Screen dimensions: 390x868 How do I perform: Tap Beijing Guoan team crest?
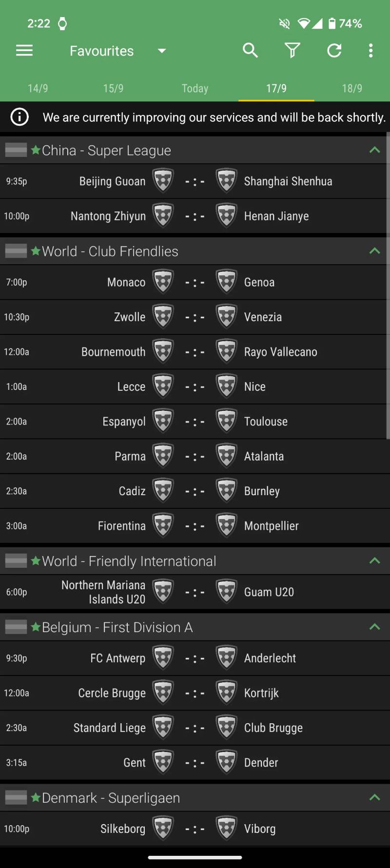point(163,181)
